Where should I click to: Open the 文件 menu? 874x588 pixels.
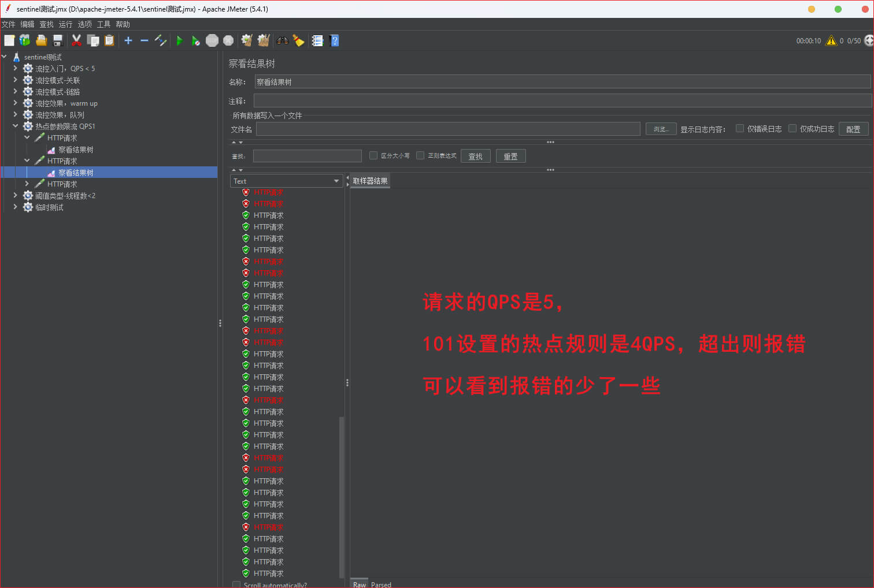click(x=9, y=24)
